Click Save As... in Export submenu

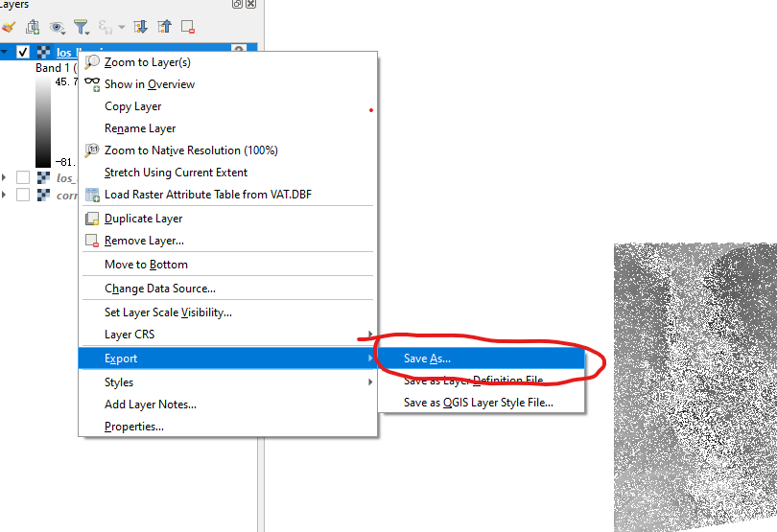click(x=482, y=359)
